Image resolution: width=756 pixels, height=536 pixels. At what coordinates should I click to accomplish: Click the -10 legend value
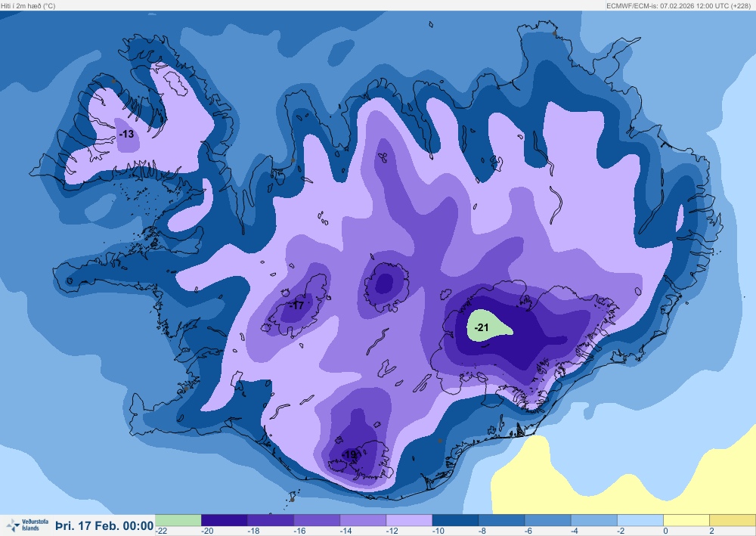[438, 531]
